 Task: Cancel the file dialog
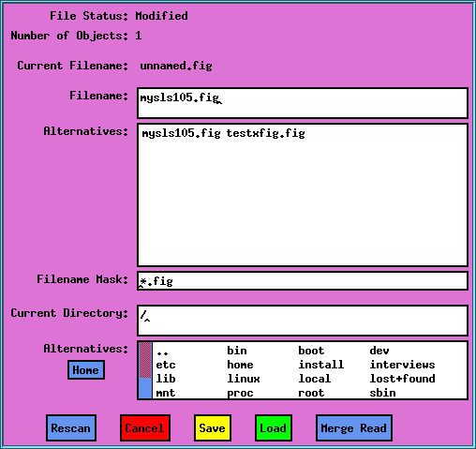[x=145, y=427]
